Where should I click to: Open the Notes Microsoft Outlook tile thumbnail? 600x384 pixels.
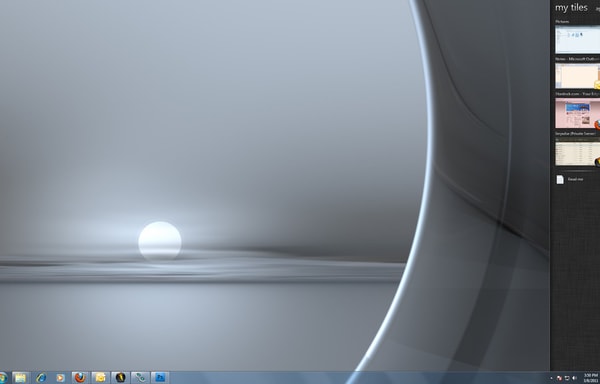(x=577, y=76)
